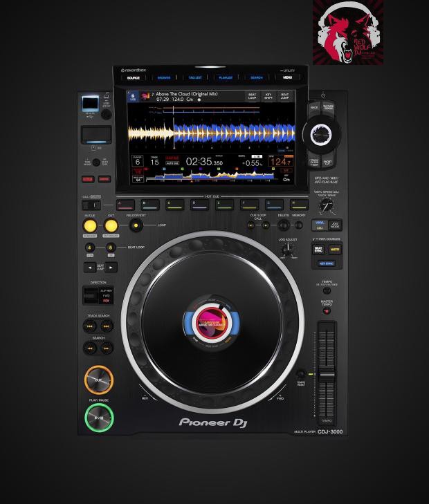429x504 pixels.
Task: Trigger Hot Cue D pad
Action: tap(200, 205)
